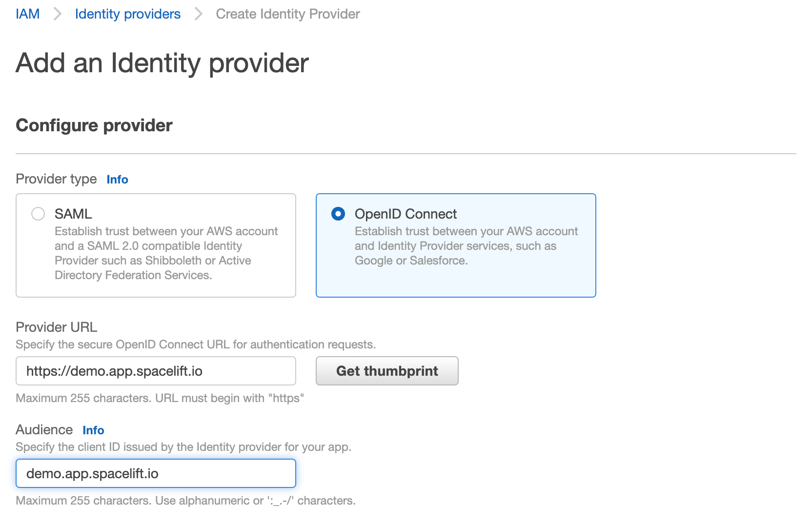The height and width of the screenshot is (526, 812).
Task: Select the SAML provider type
Action: (38, 214)
